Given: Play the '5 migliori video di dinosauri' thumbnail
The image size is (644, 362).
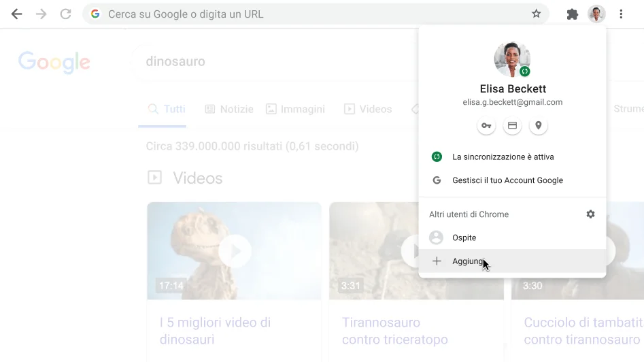Looking at the screenshot, I should 234,251.
